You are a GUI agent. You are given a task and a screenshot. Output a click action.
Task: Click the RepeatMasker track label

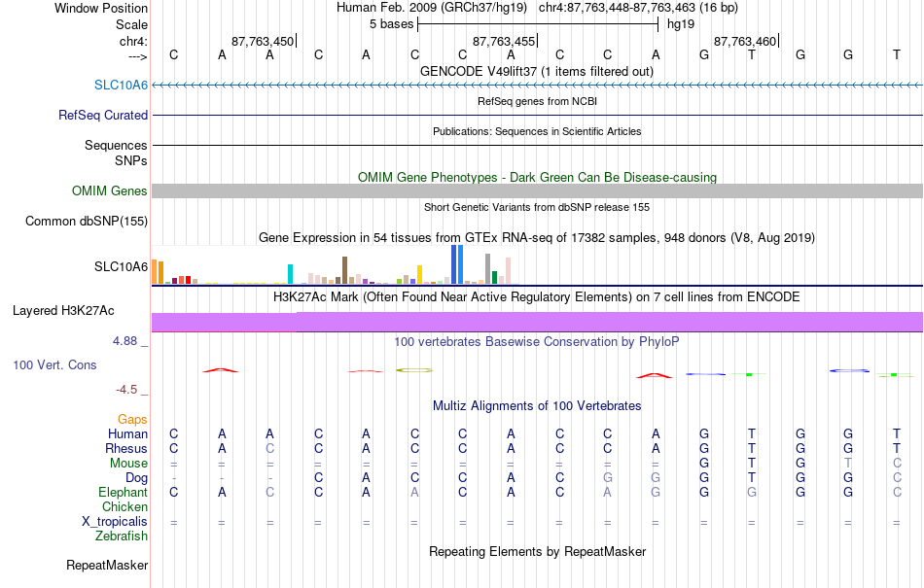[x=107, y=565]
